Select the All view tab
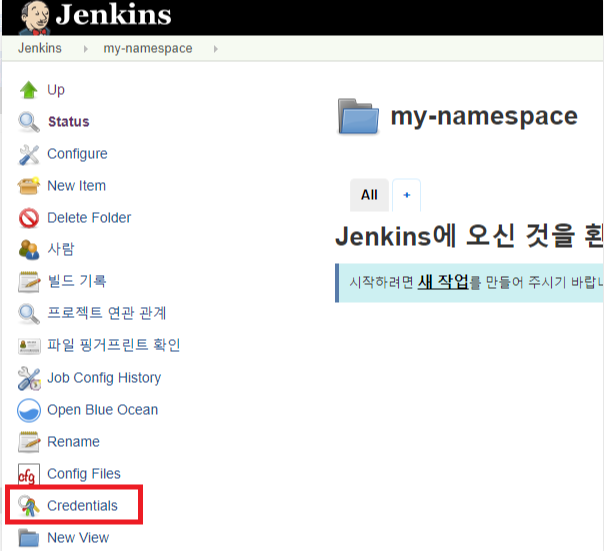Viewport: 604px width, 551px height. [x=369, y=195]
